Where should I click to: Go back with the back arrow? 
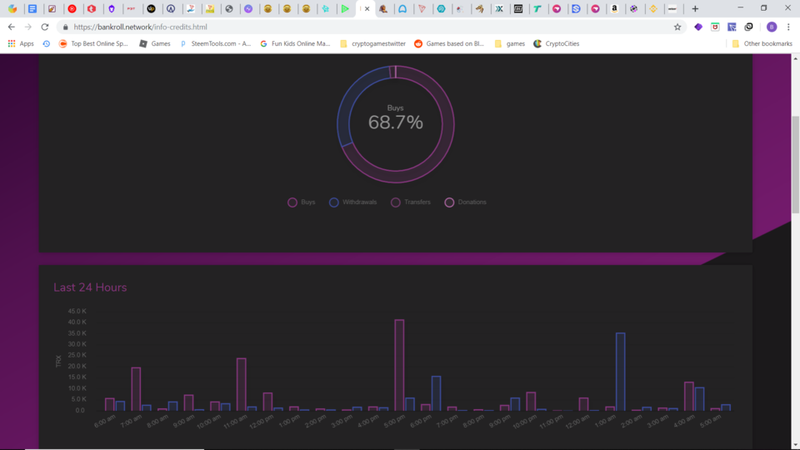(11, 27)
